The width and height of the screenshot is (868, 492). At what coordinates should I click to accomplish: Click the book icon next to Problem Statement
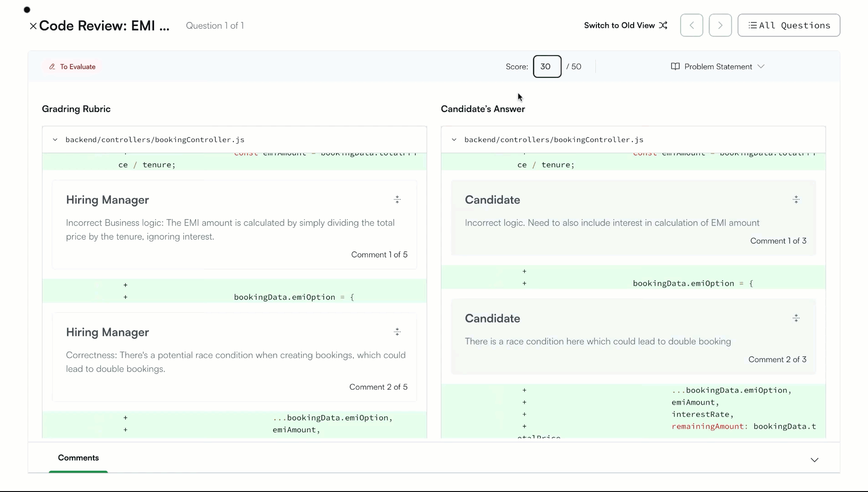click(676, 67)
